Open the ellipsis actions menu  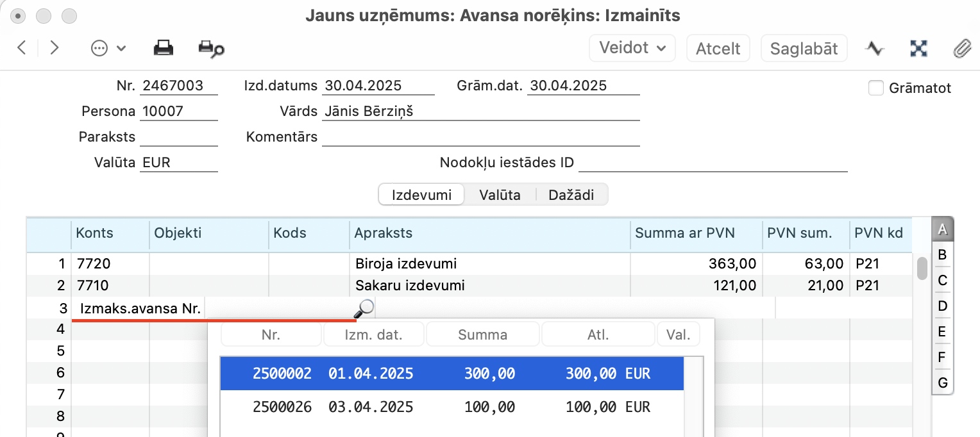pos(108,49)
